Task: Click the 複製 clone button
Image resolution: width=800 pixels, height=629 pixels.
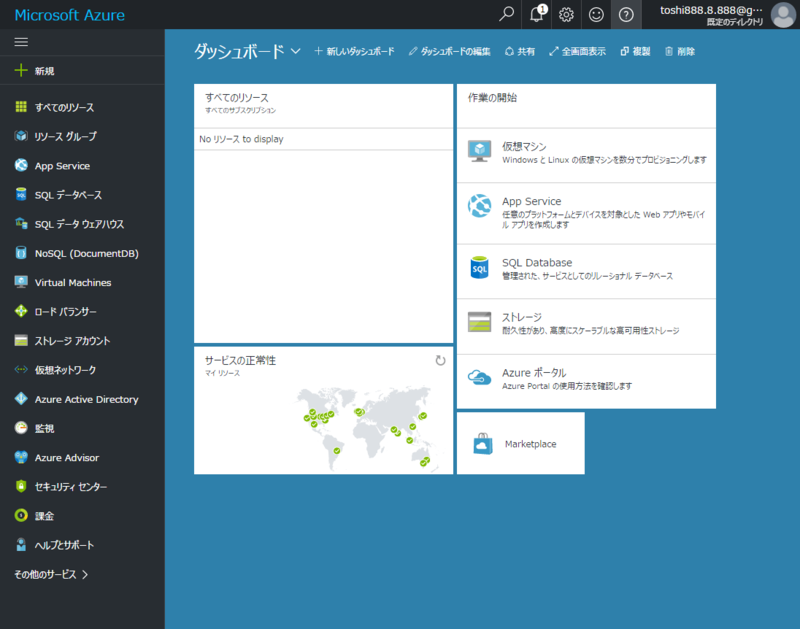Action: 635,52
